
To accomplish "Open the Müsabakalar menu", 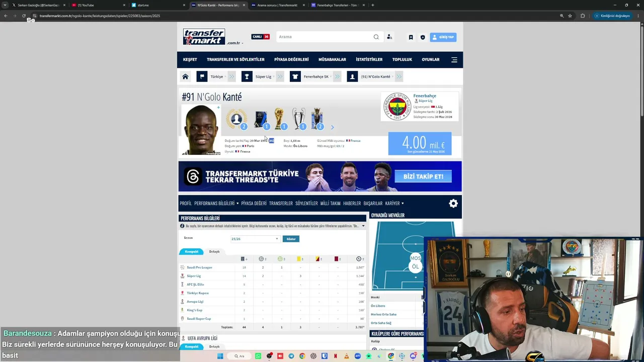I will click(332, 59).
